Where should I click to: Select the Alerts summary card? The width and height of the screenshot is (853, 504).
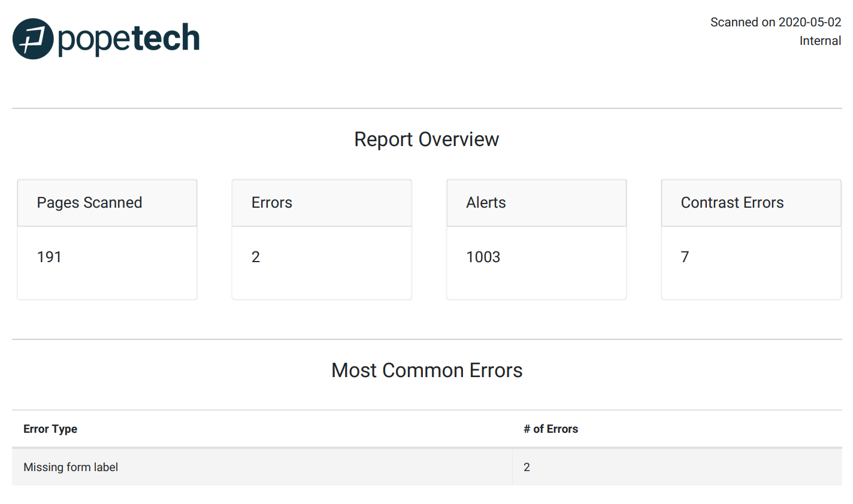coord(536,238)
